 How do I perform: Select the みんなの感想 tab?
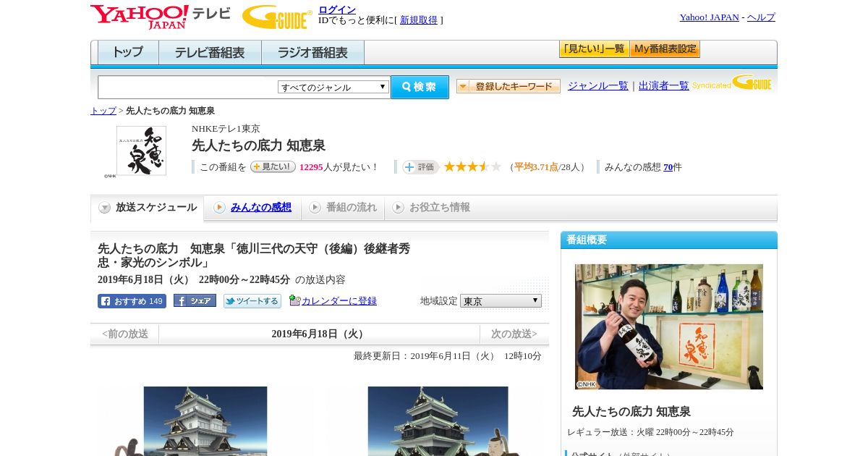(252, 208)
